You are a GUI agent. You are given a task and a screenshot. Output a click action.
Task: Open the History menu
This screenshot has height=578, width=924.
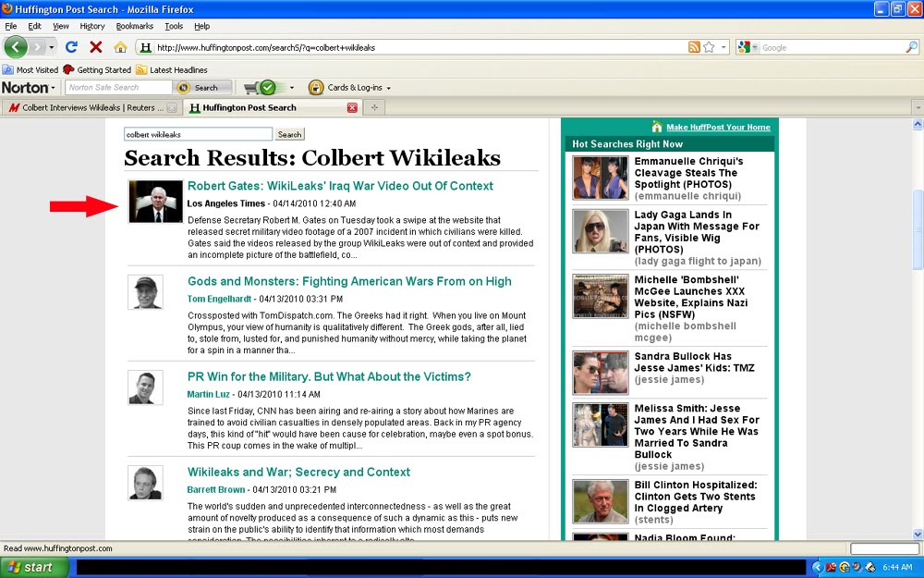(x=92, y=26)
